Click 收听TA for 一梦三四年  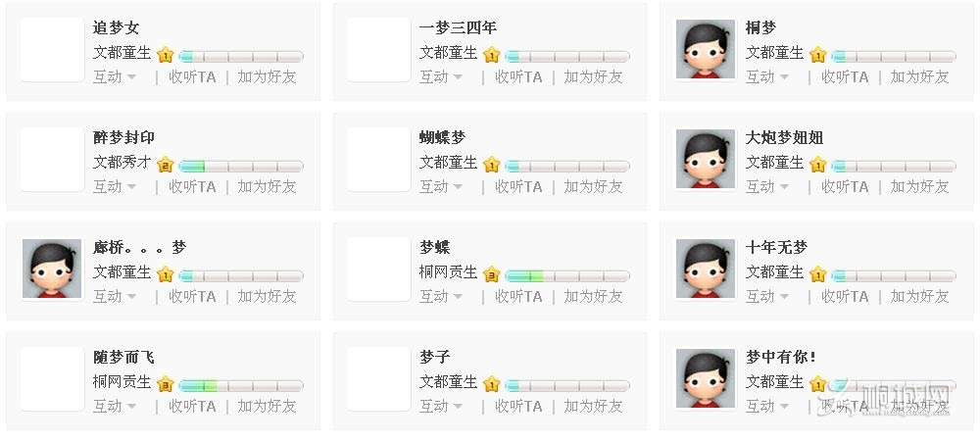pos(518,76)
